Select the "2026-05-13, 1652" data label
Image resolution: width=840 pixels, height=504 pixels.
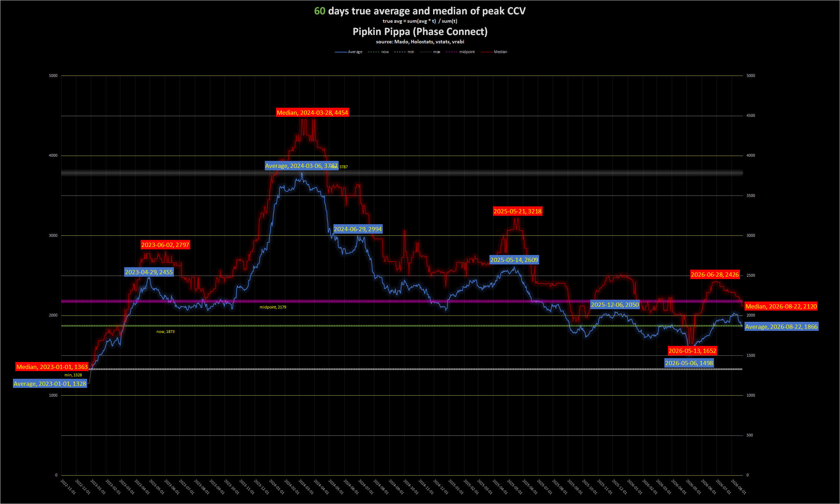[x=693, y=351]
